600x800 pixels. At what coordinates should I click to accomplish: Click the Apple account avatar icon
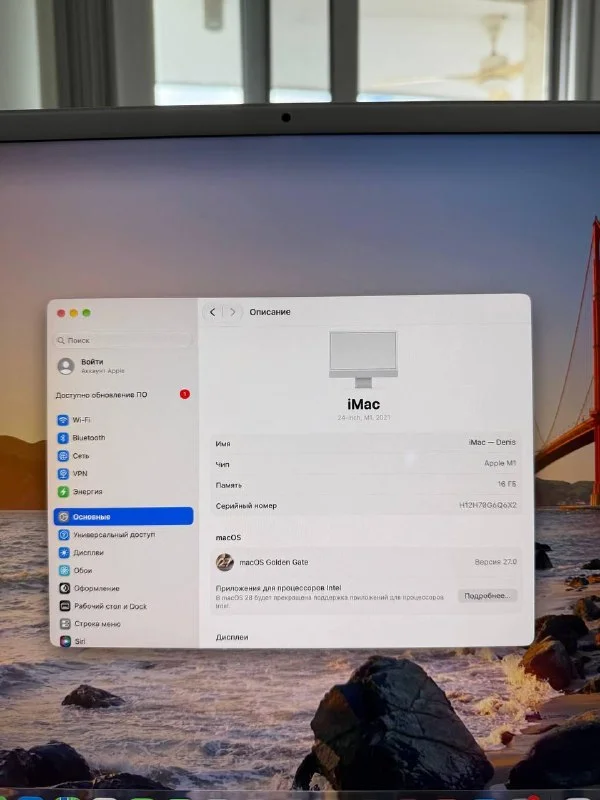pos(66,366)
